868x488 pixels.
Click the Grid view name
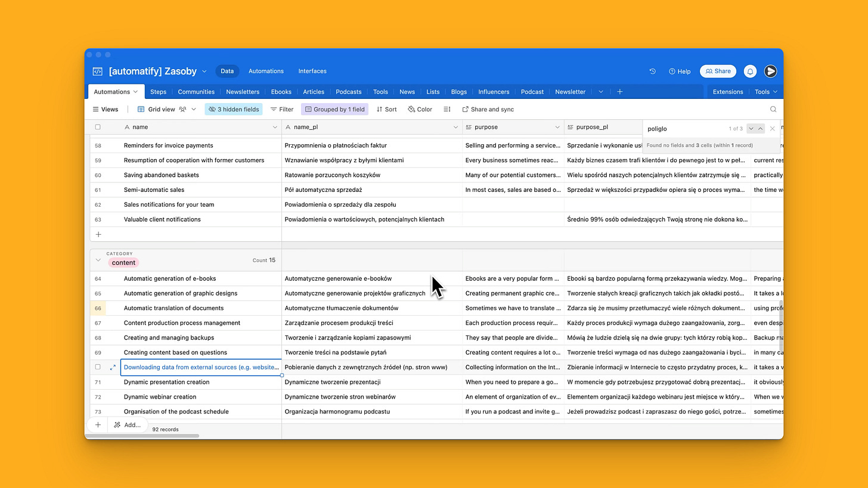pyautogui.click(x=162, y=110)
